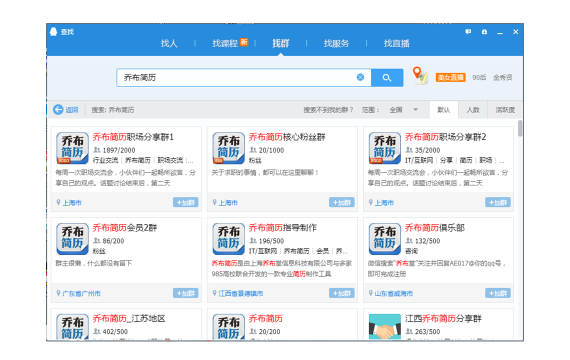
Task: Switch to 找人 tab
Action: 169,44
